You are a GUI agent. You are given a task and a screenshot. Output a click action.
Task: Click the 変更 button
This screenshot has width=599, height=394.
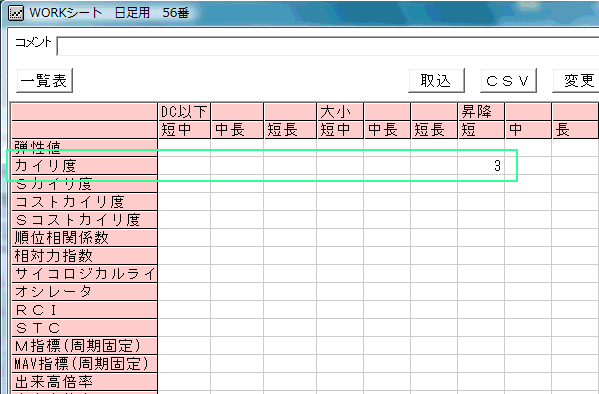(x=576, y=81)
